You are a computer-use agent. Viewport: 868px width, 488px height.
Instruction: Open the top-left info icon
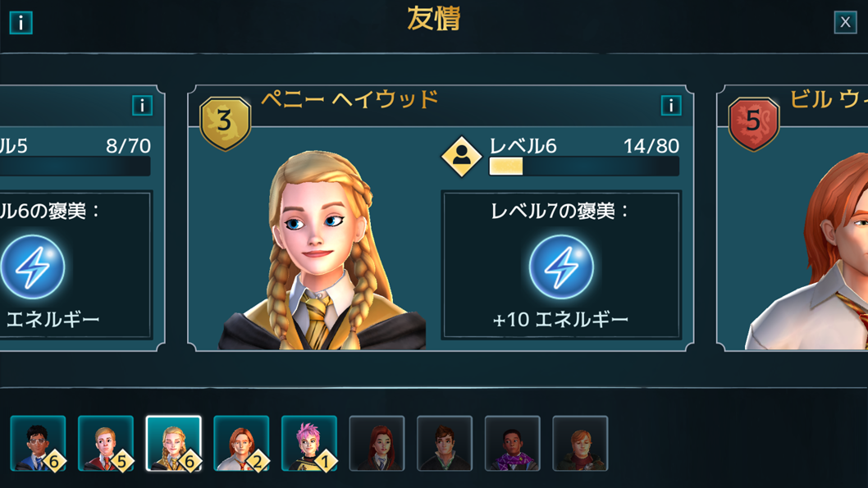click(21, 23)
